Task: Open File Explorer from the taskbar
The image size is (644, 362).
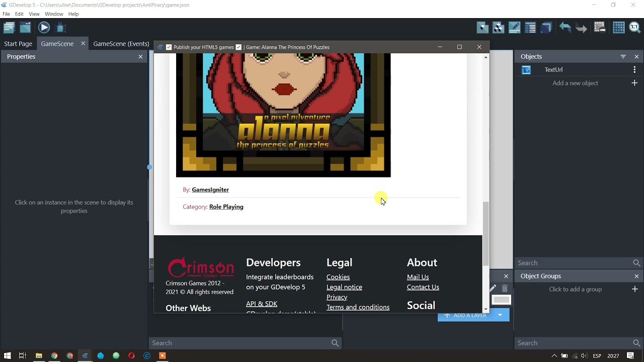Action: (x=39, y=356)
